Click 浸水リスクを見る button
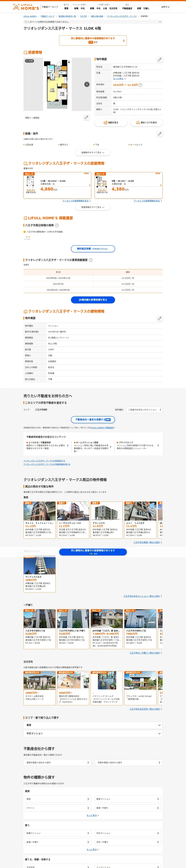 146,123
